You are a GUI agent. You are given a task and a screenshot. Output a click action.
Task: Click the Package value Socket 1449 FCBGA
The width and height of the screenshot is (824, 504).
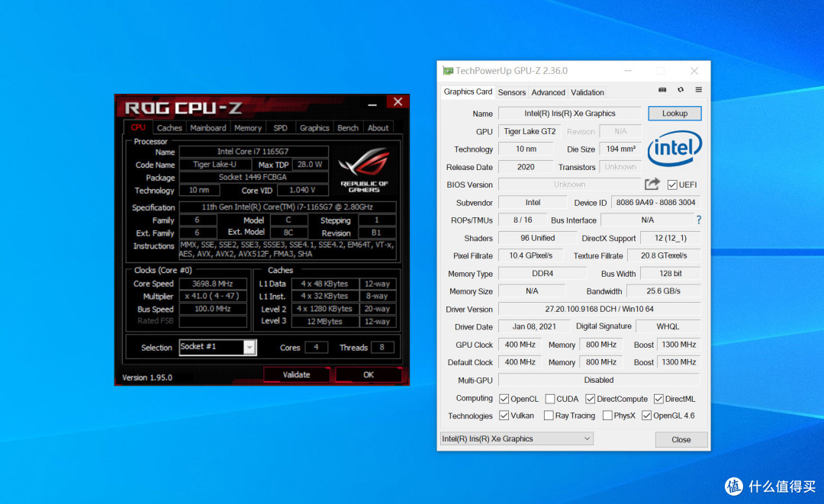[253, 177]
